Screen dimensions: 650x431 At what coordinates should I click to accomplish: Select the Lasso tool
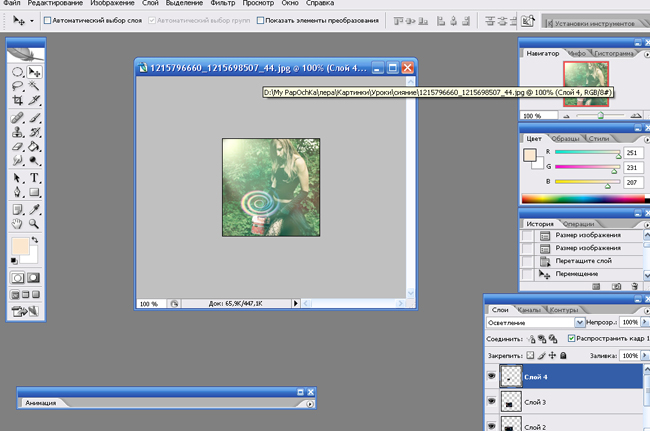point(17,86)
